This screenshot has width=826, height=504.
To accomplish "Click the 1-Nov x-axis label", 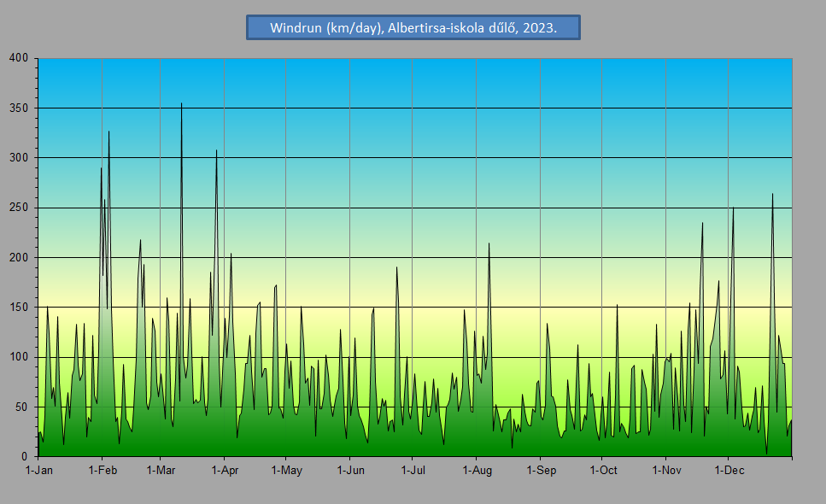I will coord(666,470).
